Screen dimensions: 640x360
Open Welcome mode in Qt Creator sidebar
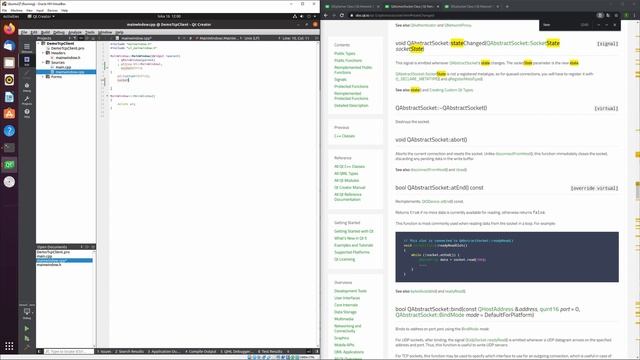pyautogui.click(x=27, y=48)
